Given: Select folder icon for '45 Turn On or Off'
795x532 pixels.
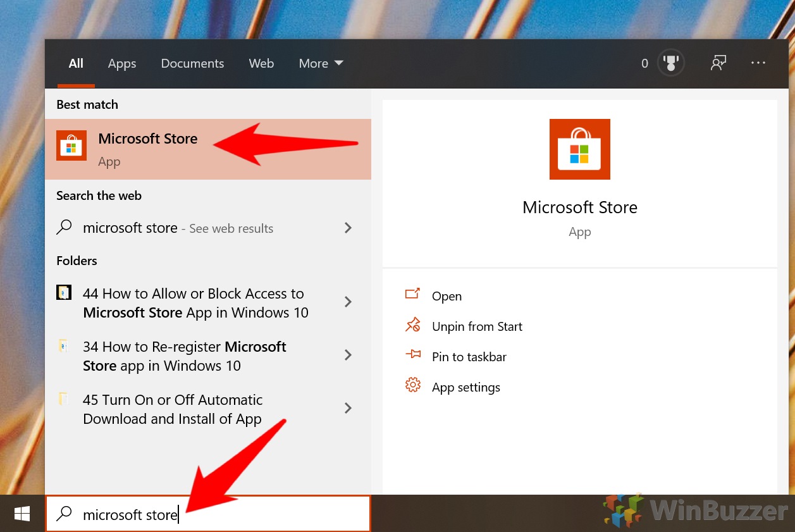Looking at the screenshot, I should (x=63, y=399).
